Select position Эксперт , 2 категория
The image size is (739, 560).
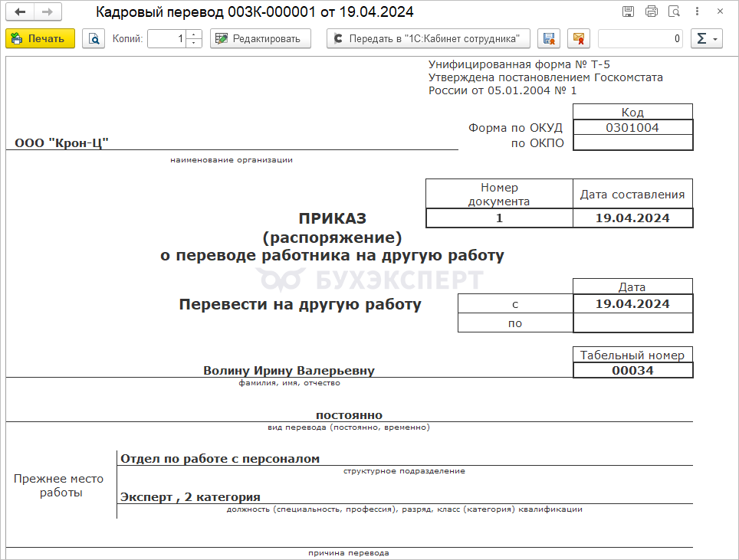click(x=190, y=497)
